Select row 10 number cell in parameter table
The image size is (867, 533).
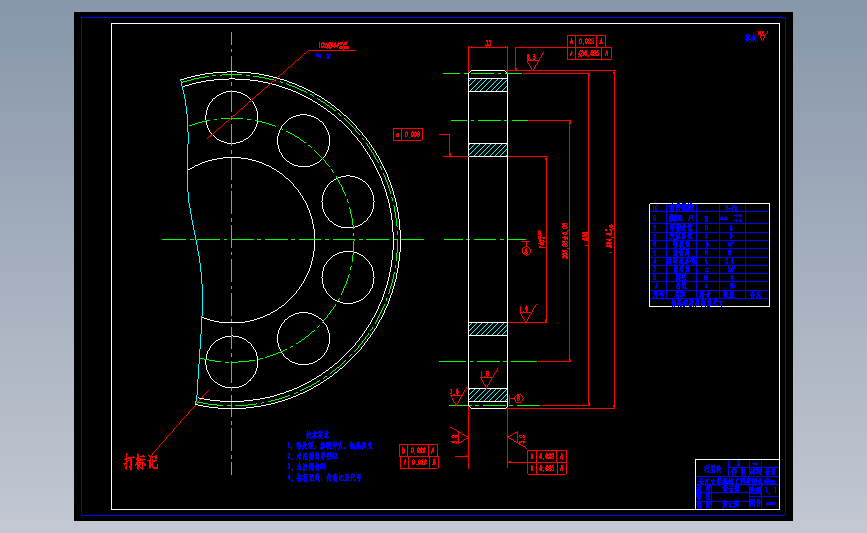point(656,208)
